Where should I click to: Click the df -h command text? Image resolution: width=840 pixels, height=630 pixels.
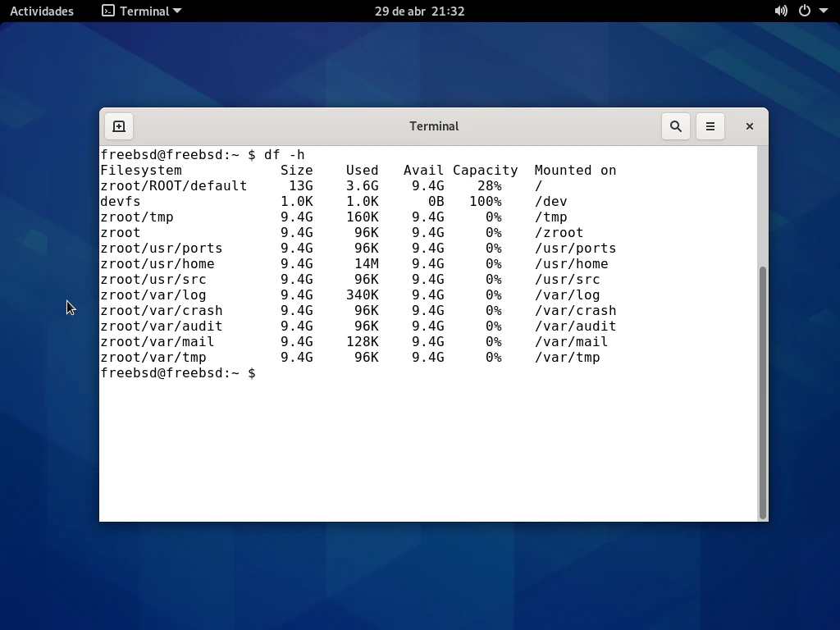(284, 155)
